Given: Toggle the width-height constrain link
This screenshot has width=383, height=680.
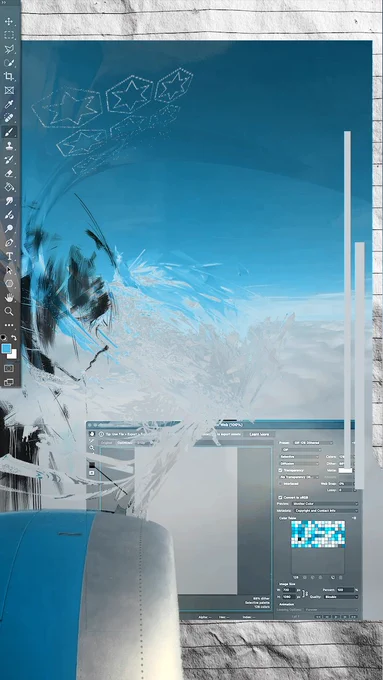Looking at the screenshot, I should point(304,593).
